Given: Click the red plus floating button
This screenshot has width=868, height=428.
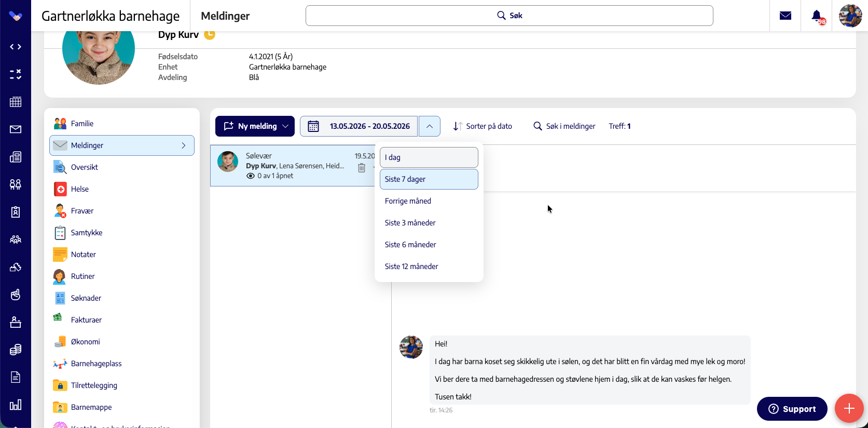Looking at the screenshot, I should pos(849,408).
